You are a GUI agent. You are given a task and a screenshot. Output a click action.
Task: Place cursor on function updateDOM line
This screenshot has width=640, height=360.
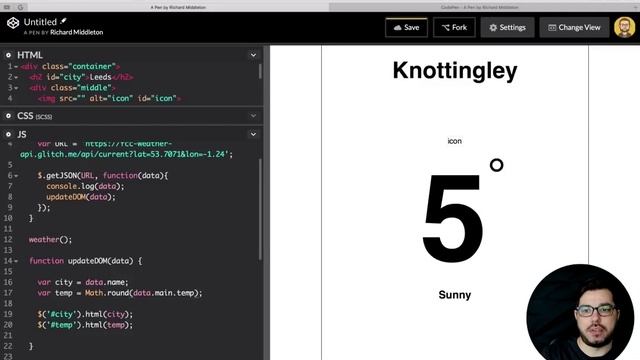click(x=85, y=261)
